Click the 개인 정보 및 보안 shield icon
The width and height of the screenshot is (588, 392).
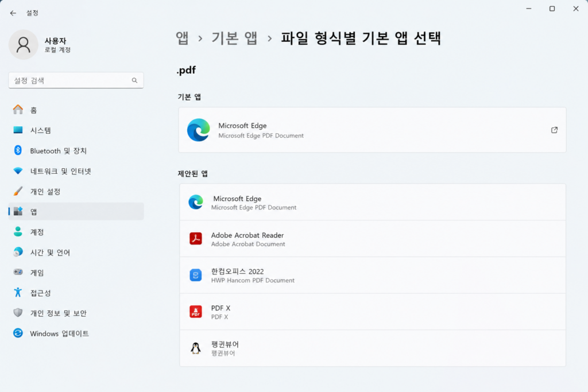tap(18, 313)
